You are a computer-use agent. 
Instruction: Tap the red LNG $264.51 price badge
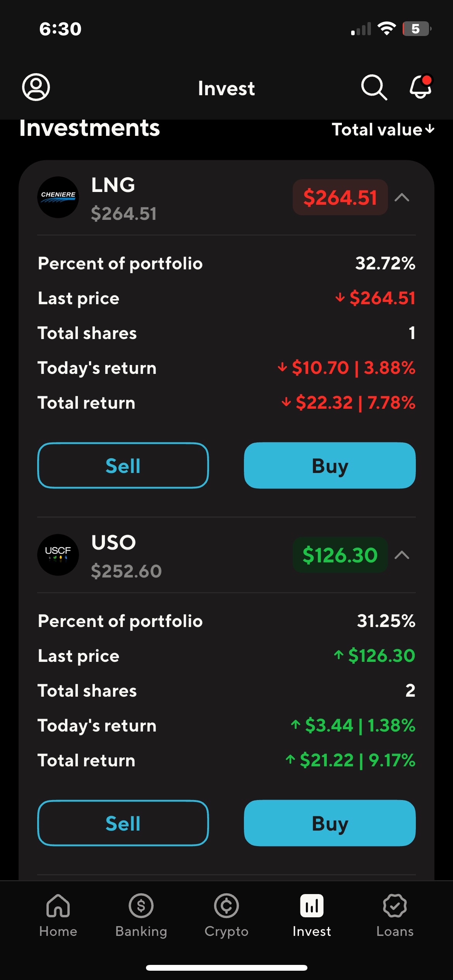point(340,197)
